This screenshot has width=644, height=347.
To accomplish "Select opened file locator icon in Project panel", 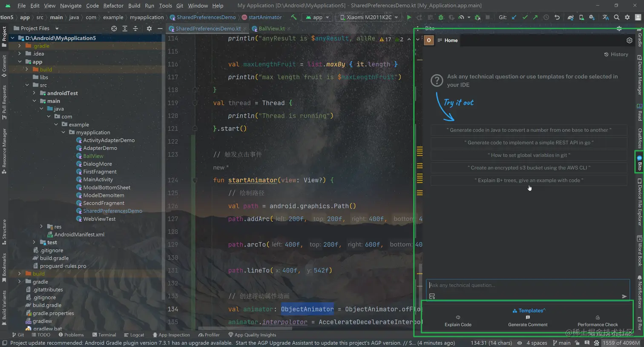I will [x=114, y=29].
